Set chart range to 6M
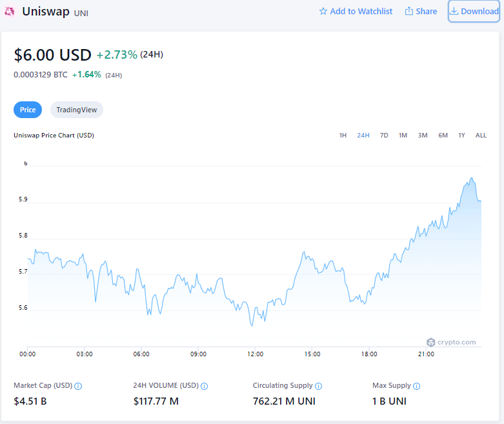The width and height of the screenshot is (504, 424). 443,136
